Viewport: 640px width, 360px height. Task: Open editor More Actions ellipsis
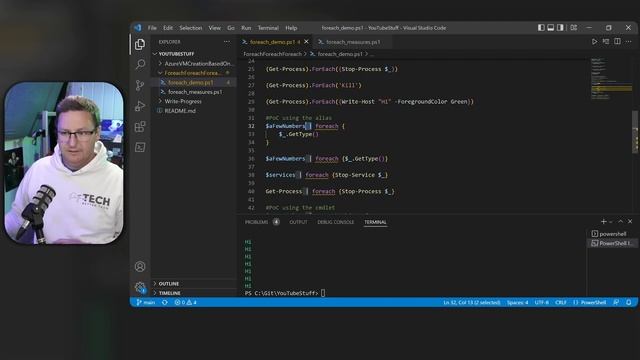pos(629,42)
